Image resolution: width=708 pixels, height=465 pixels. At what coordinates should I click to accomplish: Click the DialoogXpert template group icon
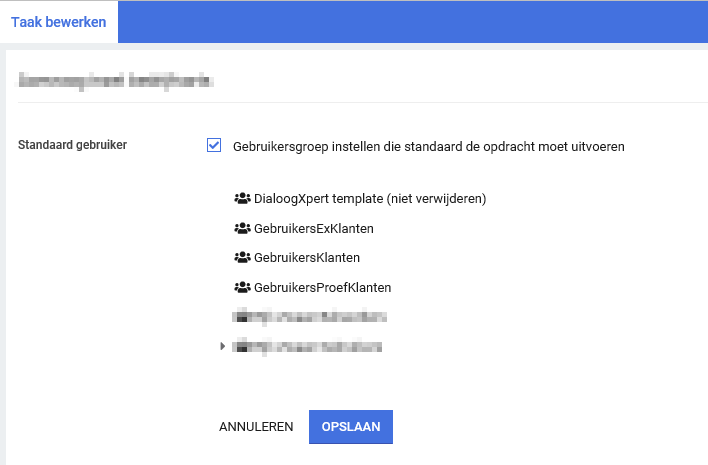[x=241, y=199]
